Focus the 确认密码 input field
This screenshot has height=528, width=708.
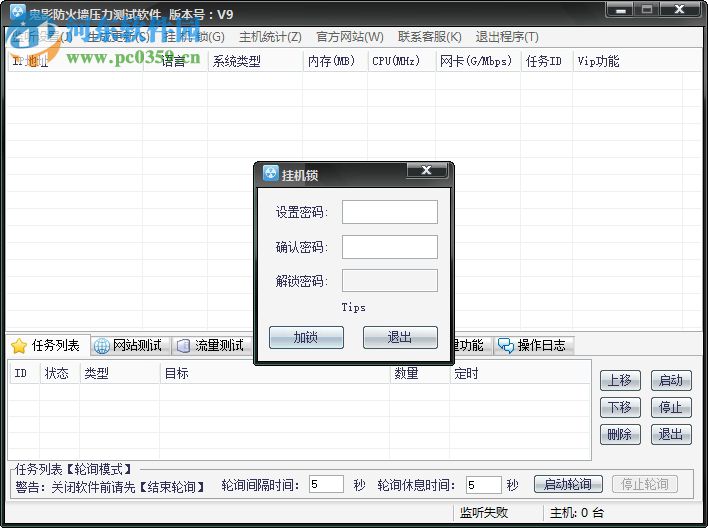[390, 247]
